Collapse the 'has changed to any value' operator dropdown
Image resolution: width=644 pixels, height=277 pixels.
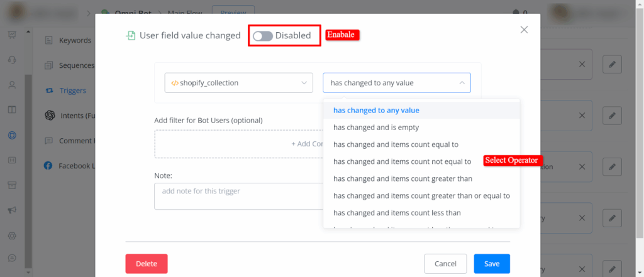(396, 82)
